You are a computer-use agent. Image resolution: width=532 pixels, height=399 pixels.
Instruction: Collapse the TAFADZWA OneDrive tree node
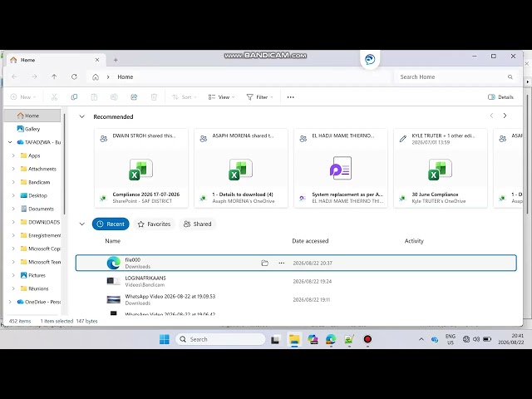click(10, 142)
